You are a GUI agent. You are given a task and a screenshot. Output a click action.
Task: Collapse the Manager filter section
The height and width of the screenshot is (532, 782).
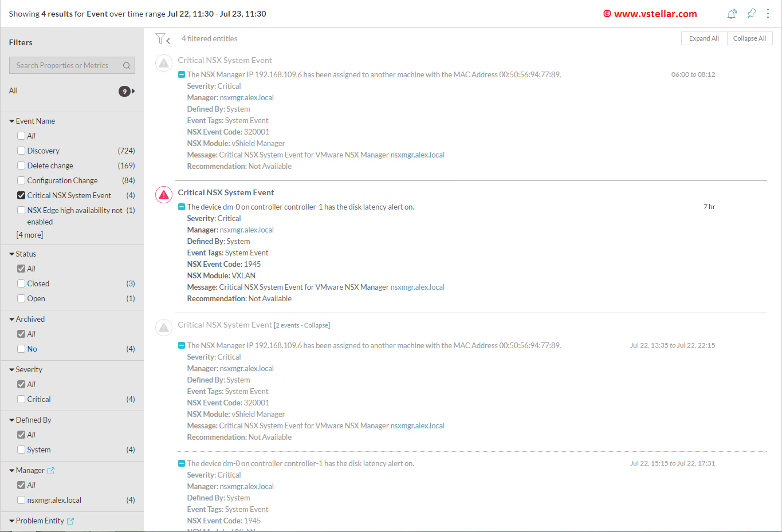(x=12, y=471)
